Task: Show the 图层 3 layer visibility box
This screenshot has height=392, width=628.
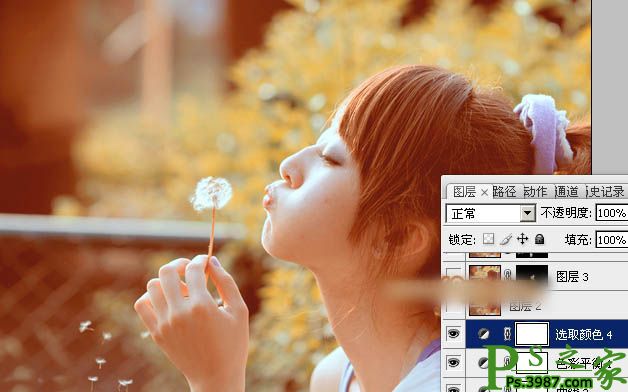Action: [454, 275]
